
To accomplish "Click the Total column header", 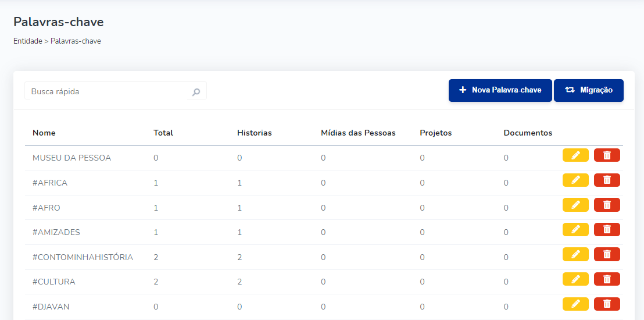I will tap(163, 133).
